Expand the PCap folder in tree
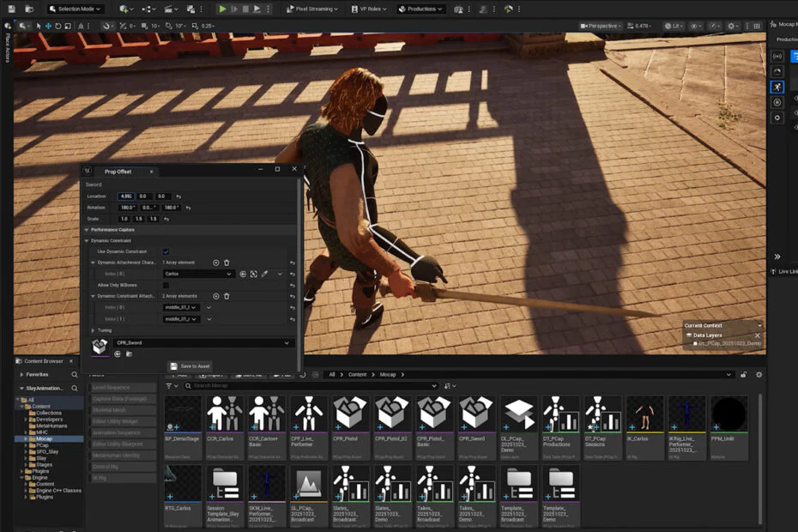This screenshot has width=798, height=532. (x=26, y=445)
